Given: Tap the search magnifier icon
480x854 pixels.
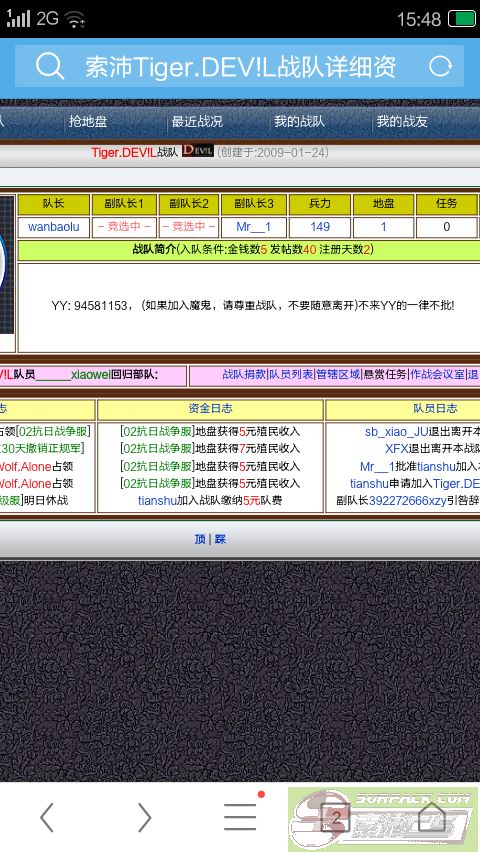Looking at the screenshot, I should [50, 66].
